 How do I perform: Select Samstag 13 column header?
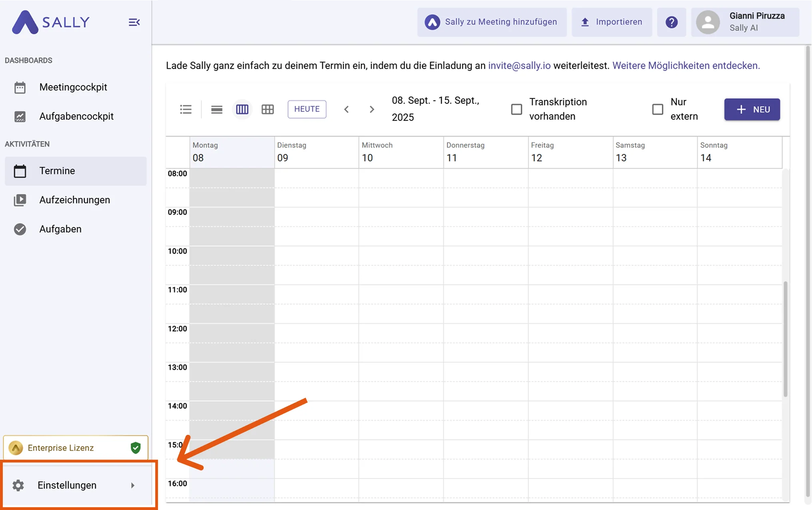[x=655, y=152]
